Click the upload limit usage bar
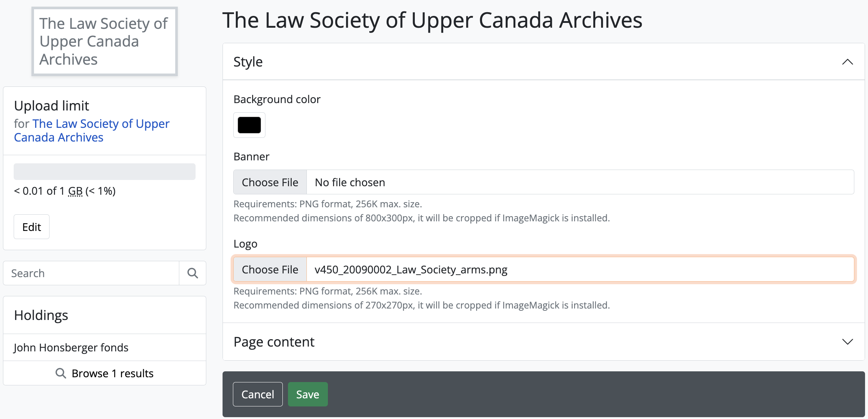Image resolution: width=868 pixels, height=419 pixels. (x=105, y=171)
